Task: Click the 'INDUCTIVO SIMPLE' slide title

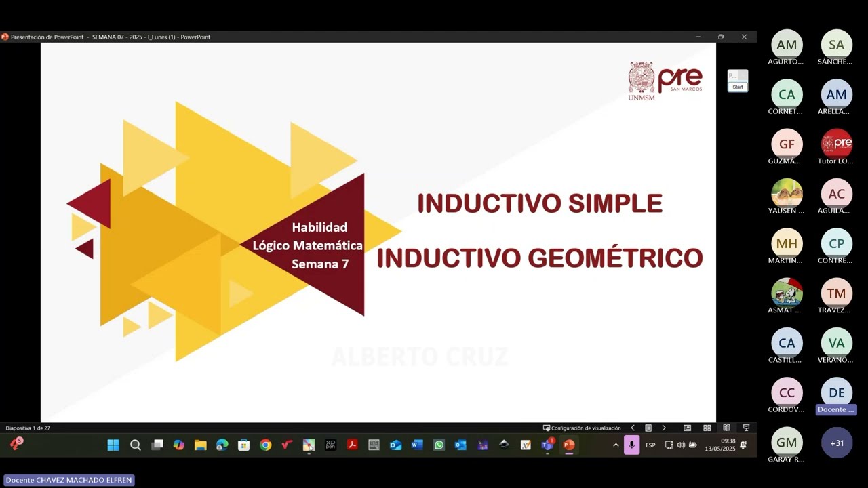Action: coord(540,203)
